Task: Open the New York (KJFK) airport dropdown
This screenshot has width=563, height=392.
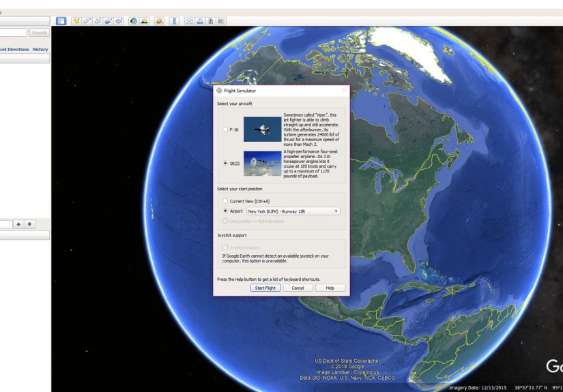Action: tap(293, 211)
